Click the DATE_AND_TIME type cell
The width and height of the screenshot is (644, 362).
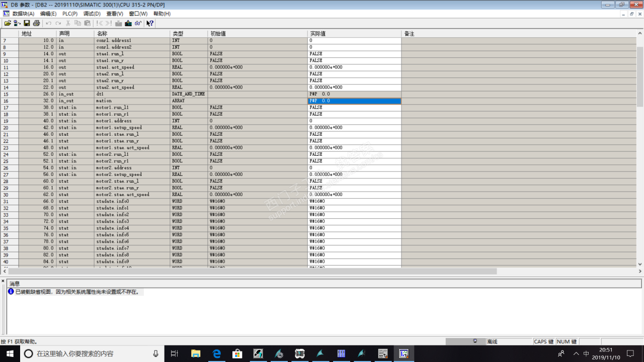click(189, 94)
